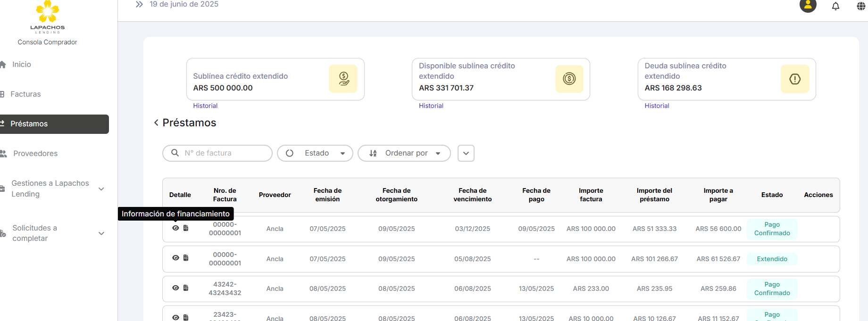The image size is (868, 321).
Task: Click the double-chevron sidebar toggle icon
Action: 139,4
